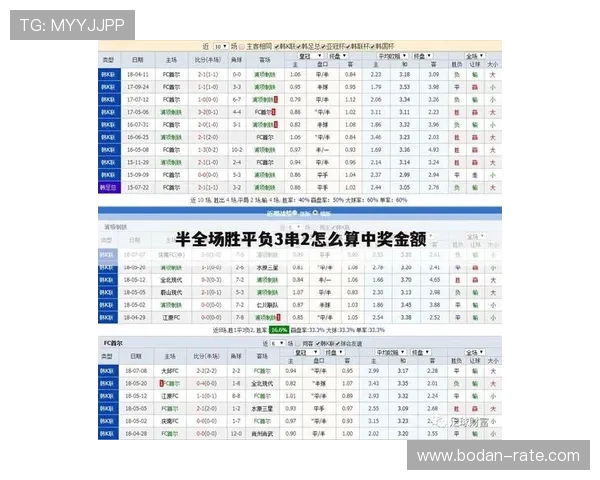Screen dimensions: 600x480
Task: Click 比分(半场) header in top table
Action: pyautogui.click(x=208, y=60)
